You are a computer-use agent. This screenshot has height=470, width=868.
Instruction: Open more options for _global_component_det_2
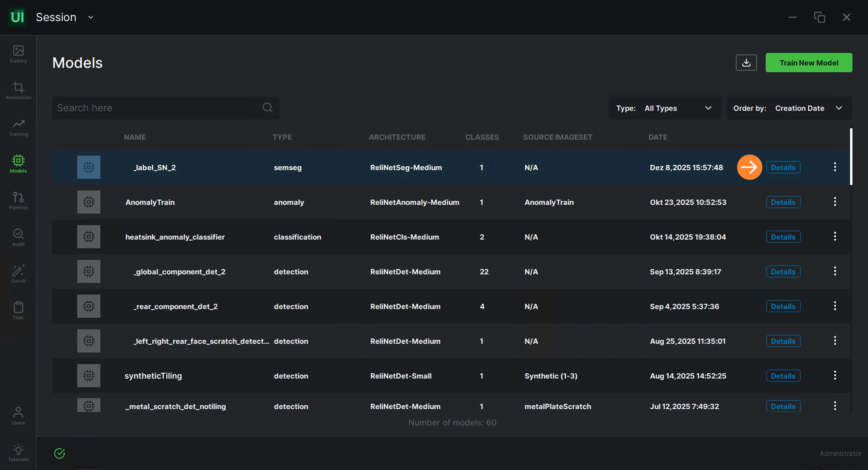pyautogui.click(x=835, y=271)
